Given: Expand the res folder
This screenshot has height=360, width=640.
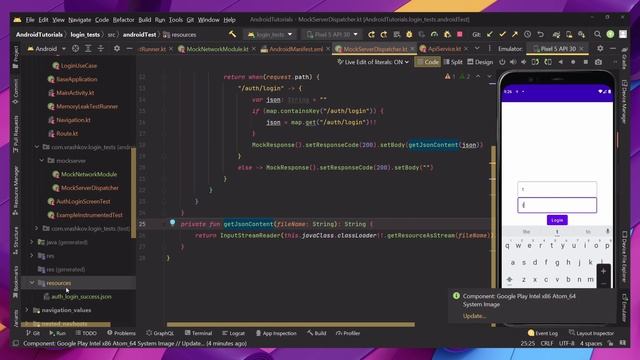Looking at the screenshot, I should (32, 256).
